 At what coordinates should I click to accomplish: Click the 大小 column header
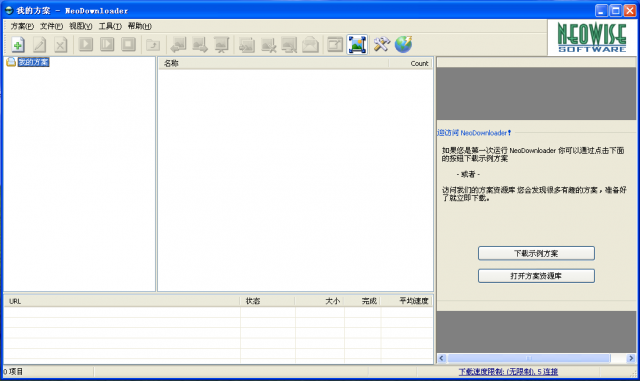point(320,301)
